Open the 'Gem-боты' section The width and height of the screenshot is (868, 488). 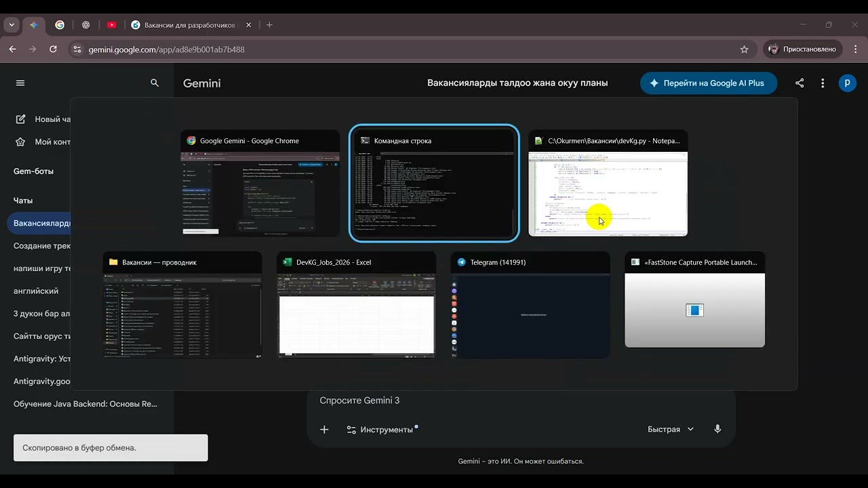tap(34, 171)
